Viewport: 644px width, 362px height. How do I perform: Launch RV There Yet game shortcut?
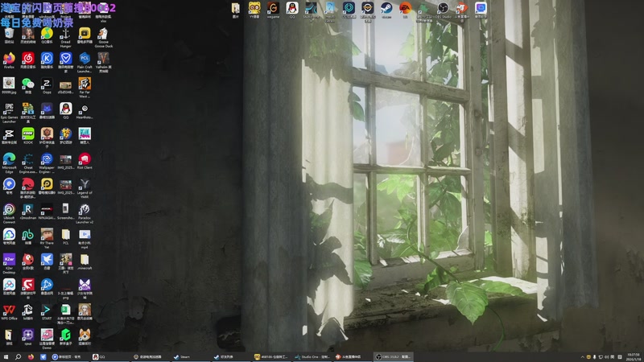click(x=47, y=237)
